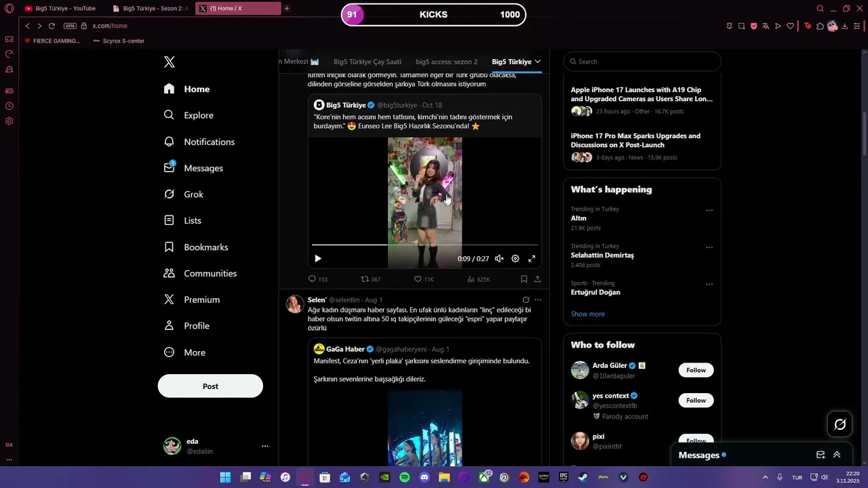Expand the Messages drawer
The height and width of the screenshot is (488, 868).
(837, 455)
